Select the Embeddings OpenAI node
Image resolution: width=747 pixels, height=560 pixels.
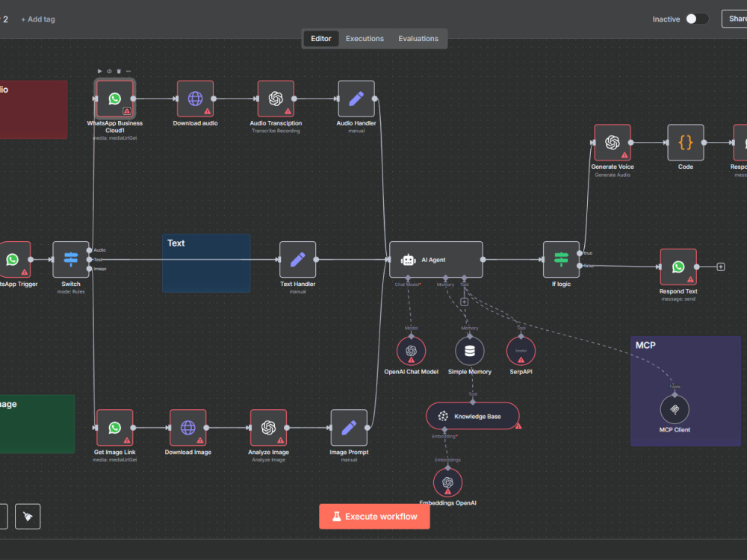447,482
